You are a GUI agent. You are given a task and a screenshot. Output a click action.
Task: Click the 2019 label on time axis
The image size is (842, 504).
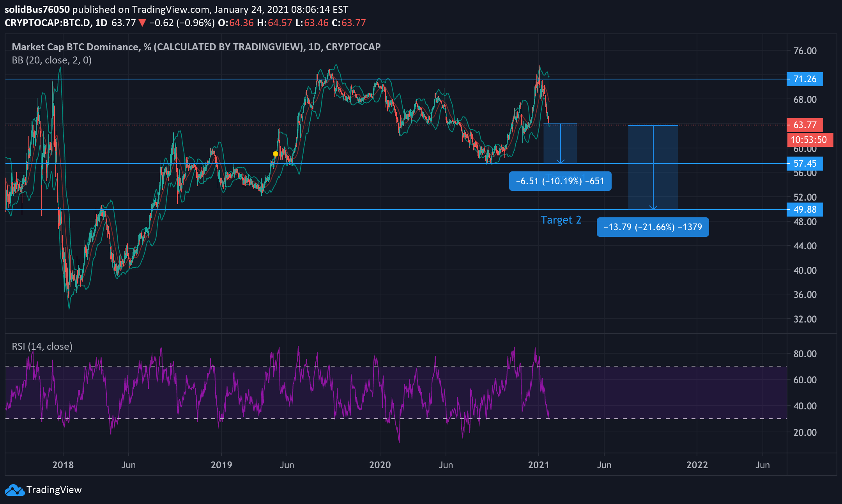click(221, 465)
